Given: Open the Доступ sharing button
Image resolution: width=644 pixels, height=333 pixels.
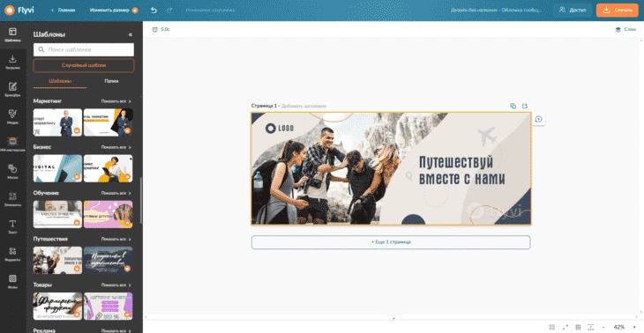Looking at the screenshot, I should coord(573,11).
